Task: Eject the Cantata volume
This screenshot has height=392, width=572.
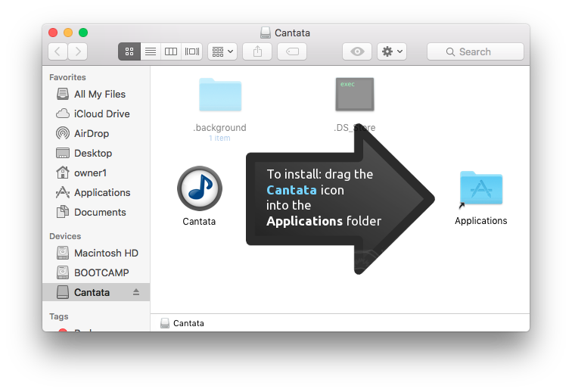Action: tap(136, 292)
